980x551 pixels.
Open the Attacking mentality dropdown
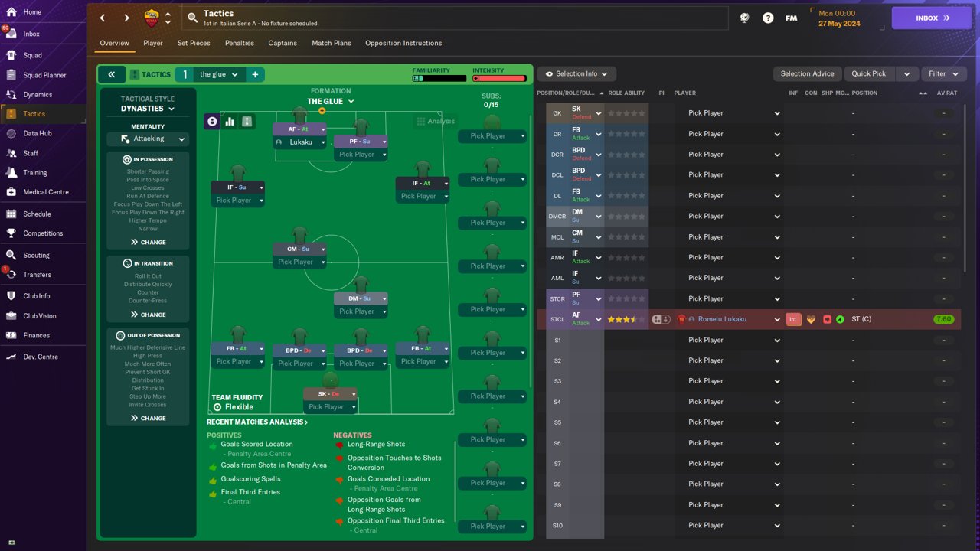(x=148, y=139)
